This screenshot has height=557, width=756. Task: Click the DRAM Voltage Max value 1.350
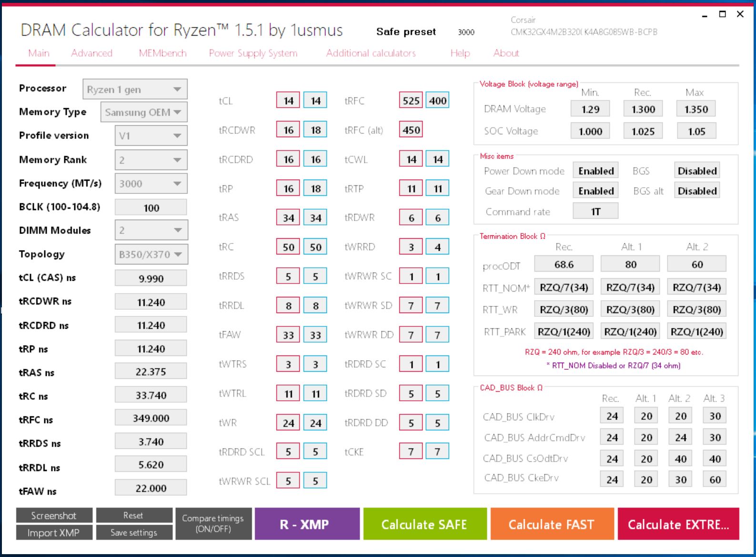(x=696, y=109)
